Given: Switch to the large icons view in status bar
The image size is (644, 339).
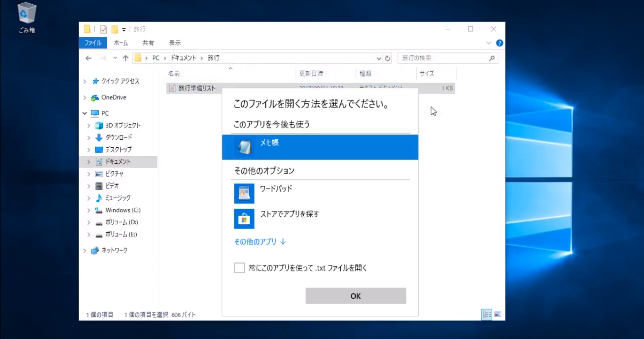Looking at the screenshot, I should (x=497, y=314).
